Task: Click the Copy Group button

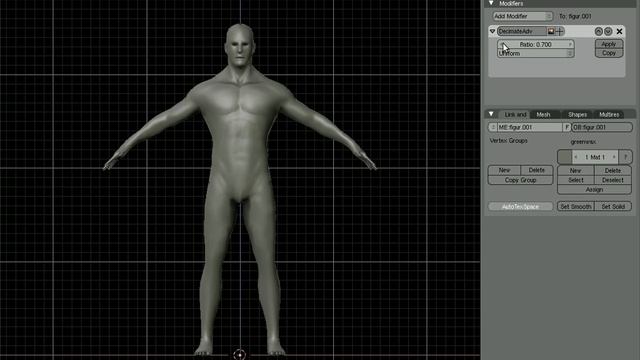Action: (x=520, y=180)
